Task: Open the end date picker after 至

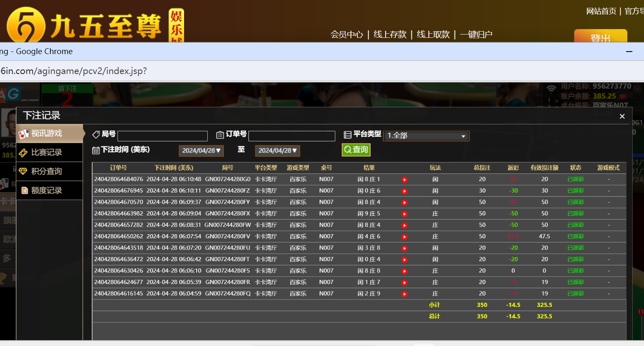Action: click(x=277, y=151)
